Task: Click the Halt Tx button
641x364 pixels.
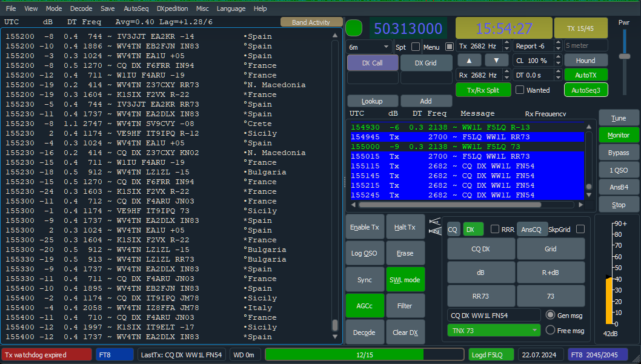Action: tap(405, 227)
